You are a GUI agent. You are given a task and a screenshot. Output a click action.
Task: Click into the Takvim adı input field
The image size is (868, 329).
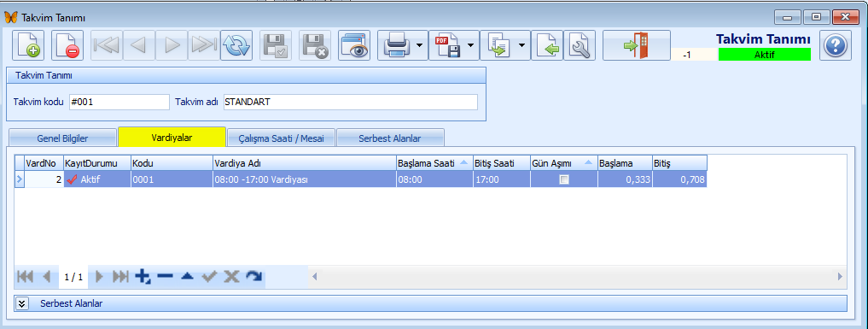click(351, 103)
